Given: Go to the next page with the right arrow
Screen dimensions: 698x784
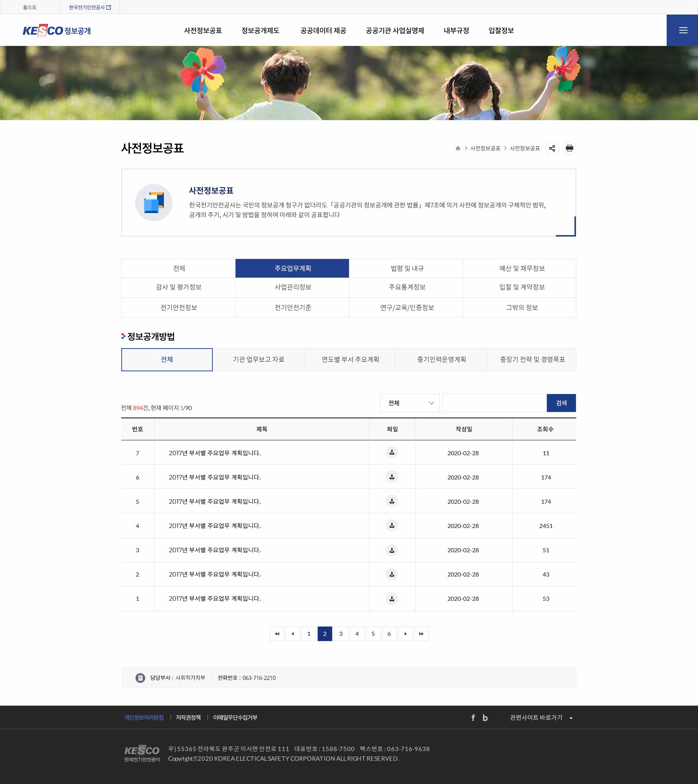Looking at the screenshot, I should click(x=405, y=634).
